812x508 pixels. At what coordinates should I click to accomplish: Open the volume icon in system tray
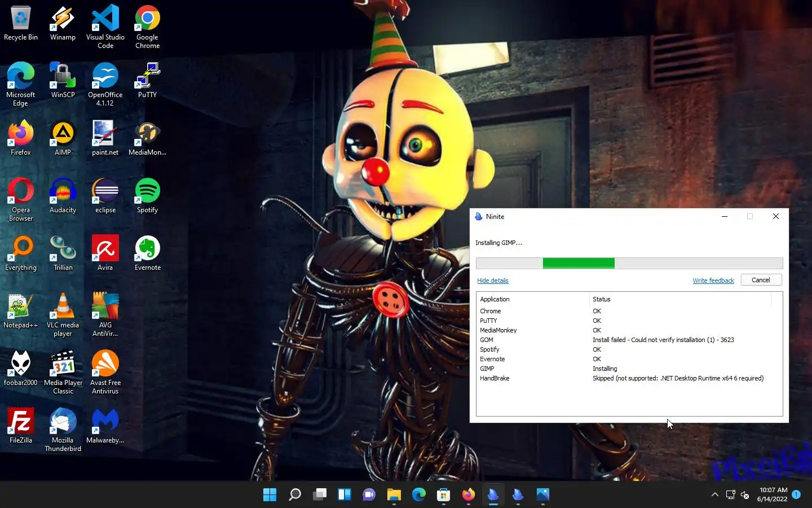click(745, 495)
